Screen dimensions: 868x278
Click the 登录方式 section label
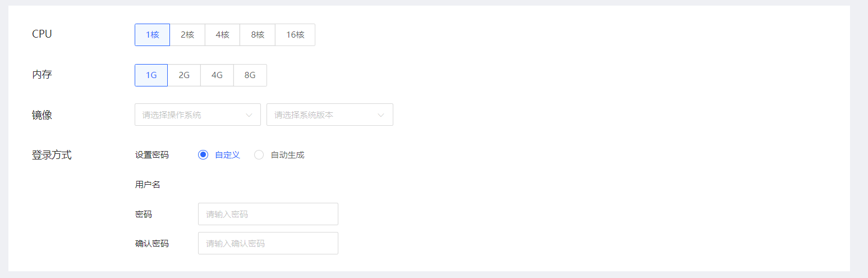click(x=52, y=155)
